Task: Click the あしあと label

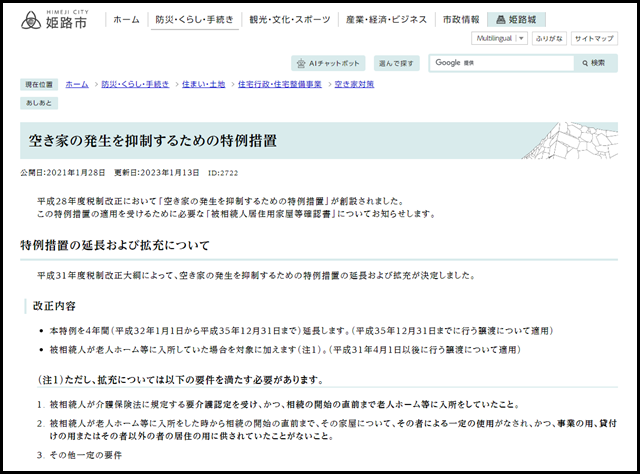Action: (39, 103)
